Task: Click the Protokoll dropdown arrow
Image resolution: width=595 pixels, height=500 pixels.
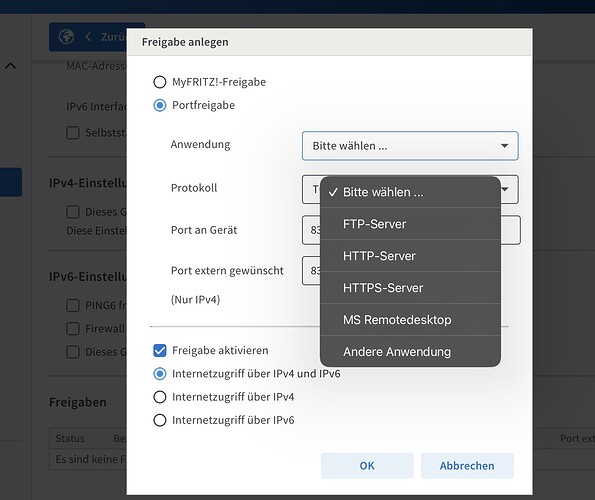Action: pos(505,189)
